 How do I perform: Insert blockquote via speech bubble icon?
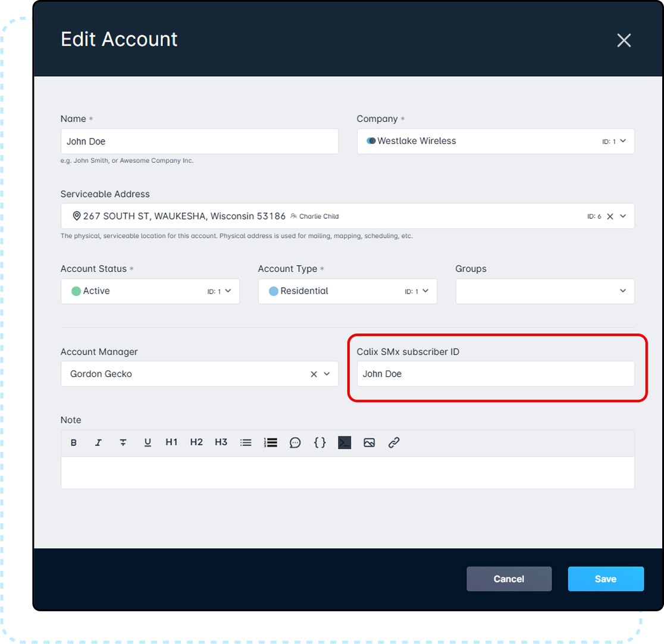click(295, 442)
